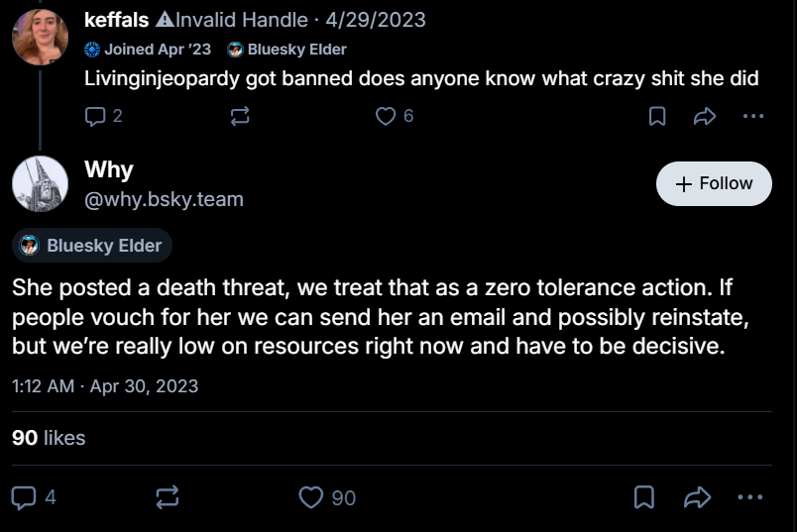Image resolution: width=797 pixels, height=532 pixels.
Task: Click the Follow button for Why
Action: 714,183
